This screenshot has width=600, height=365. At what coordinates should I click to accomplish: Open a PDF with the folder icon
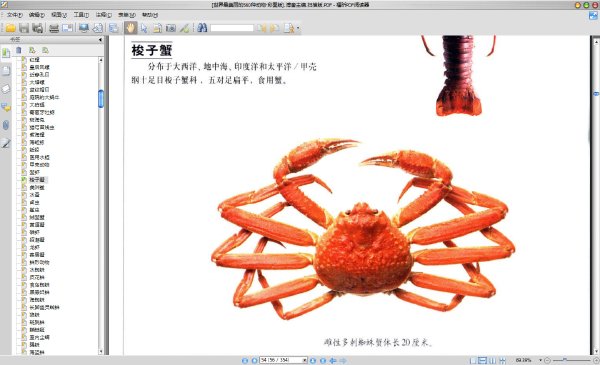click(x=10, y=28)
